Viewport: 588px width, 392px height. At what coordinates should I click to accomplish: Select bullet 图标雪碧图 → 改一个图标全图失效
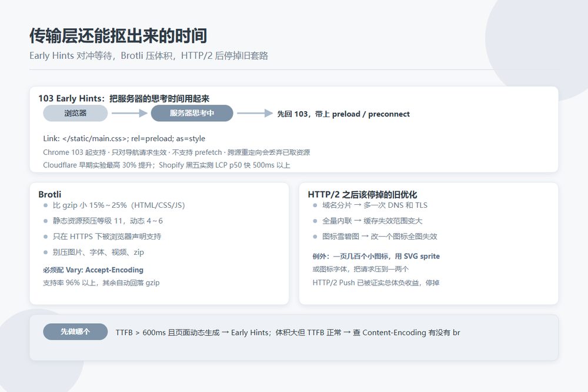[x=379, y=237]
